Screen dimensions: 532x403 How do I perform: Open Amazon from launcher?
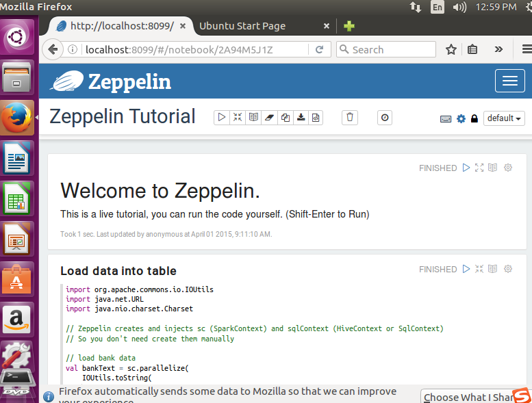[x=17, y=320]
